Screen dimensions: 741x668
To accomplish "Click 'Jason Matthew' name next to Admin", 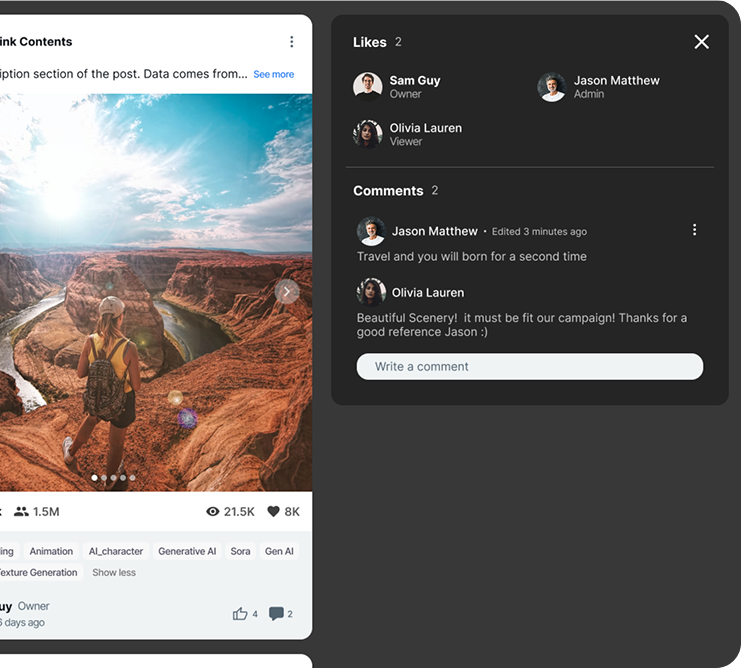I will pyautogui.click(x=617, y=80).
